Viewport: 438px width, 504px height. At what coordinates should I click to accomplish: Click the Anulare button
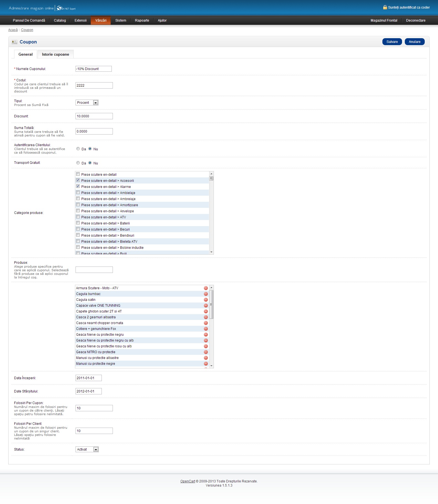(414, 42)
